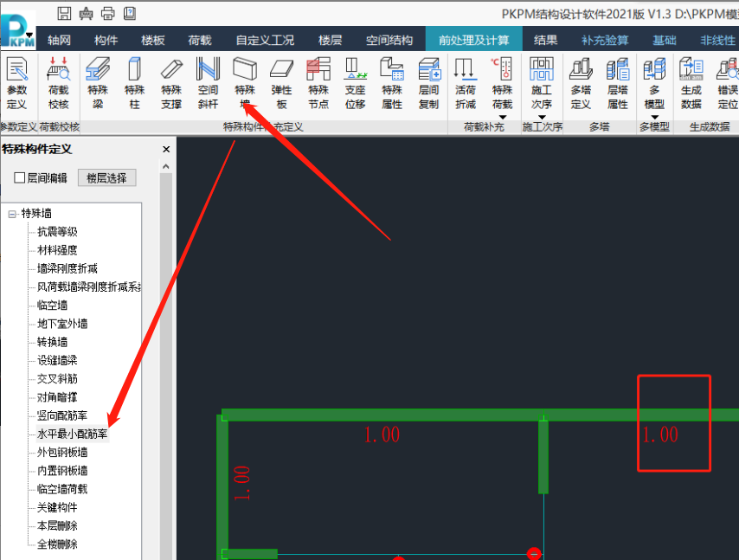This screenshot has height=560, width=739.
Task: Switch to 轴网 ribbon tab
Action: (59, 40)
